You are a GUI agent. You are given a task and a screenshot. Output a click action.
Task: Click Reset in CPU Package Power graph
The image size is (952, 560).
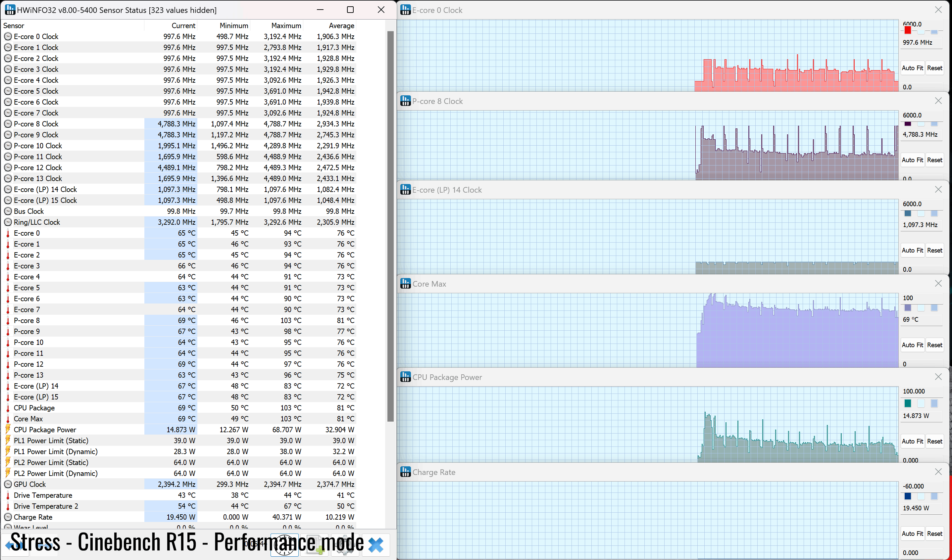(x=935, y=441)
